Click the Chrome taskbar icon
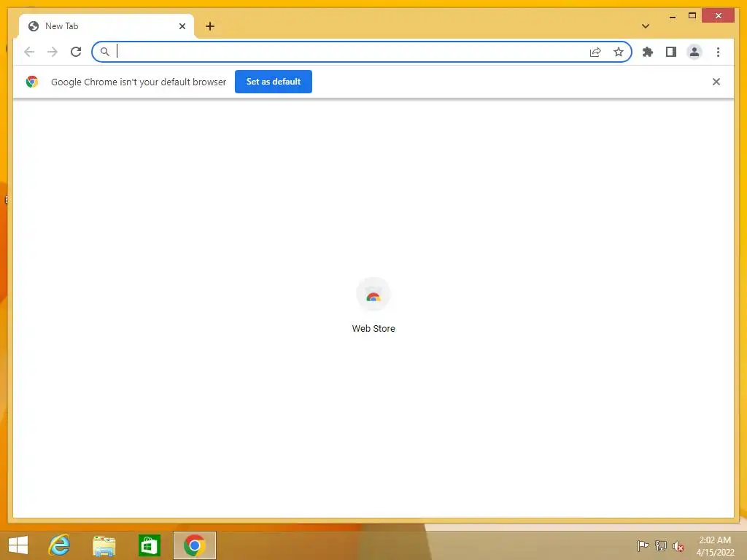Viewport: 747px width, 560px height. click(x=194, y=545)
